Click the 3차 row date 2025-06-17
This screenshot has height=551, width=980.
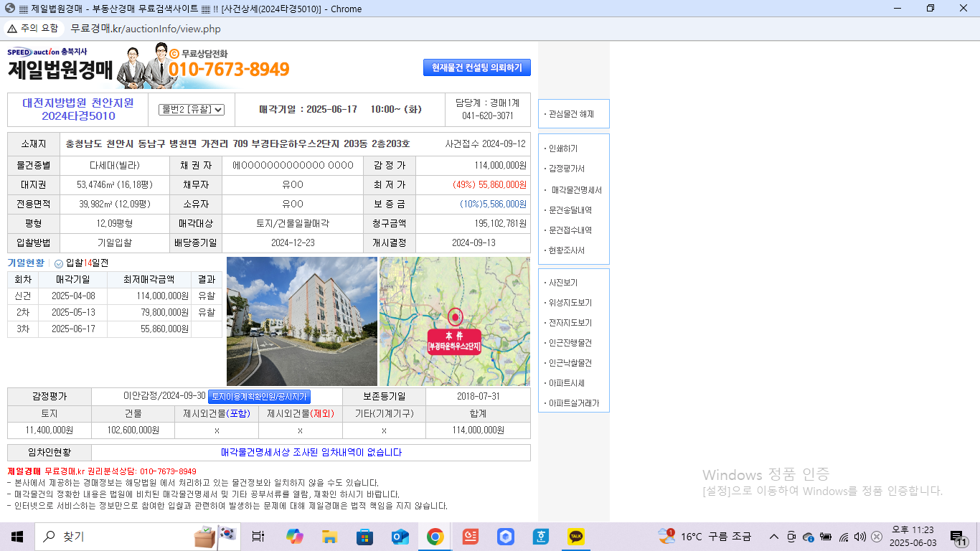(x=73, y=329)
